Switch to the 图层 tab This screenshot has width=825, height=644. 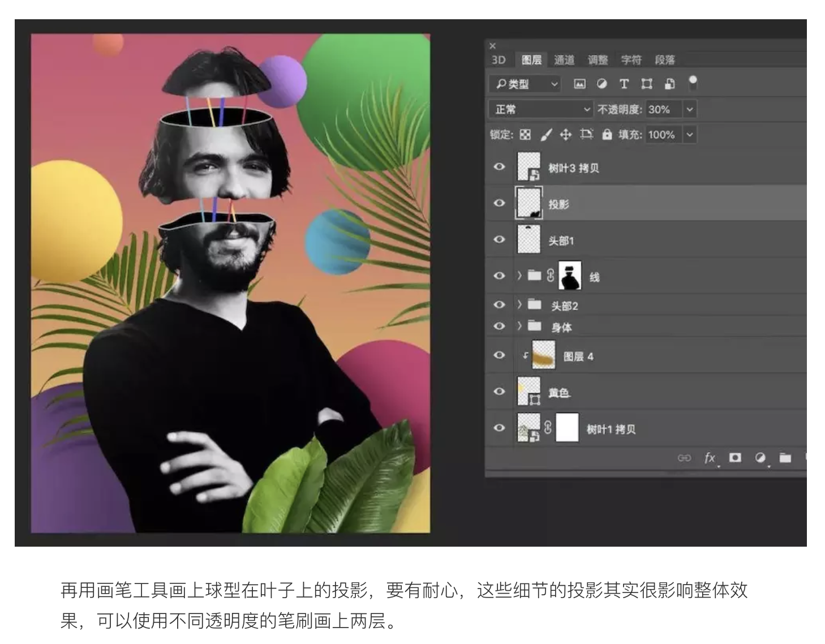[531, 60]
